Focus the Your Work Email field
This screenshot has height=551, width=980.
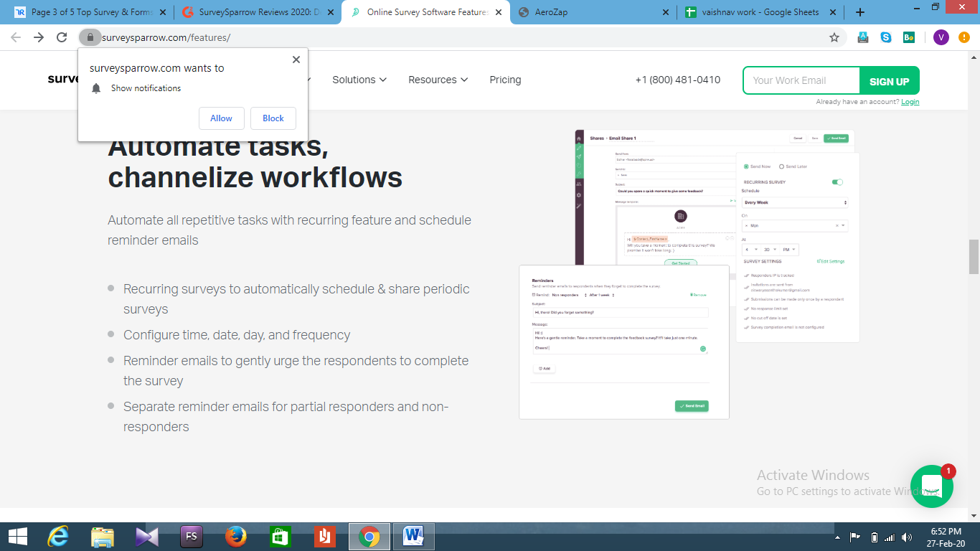801,80
